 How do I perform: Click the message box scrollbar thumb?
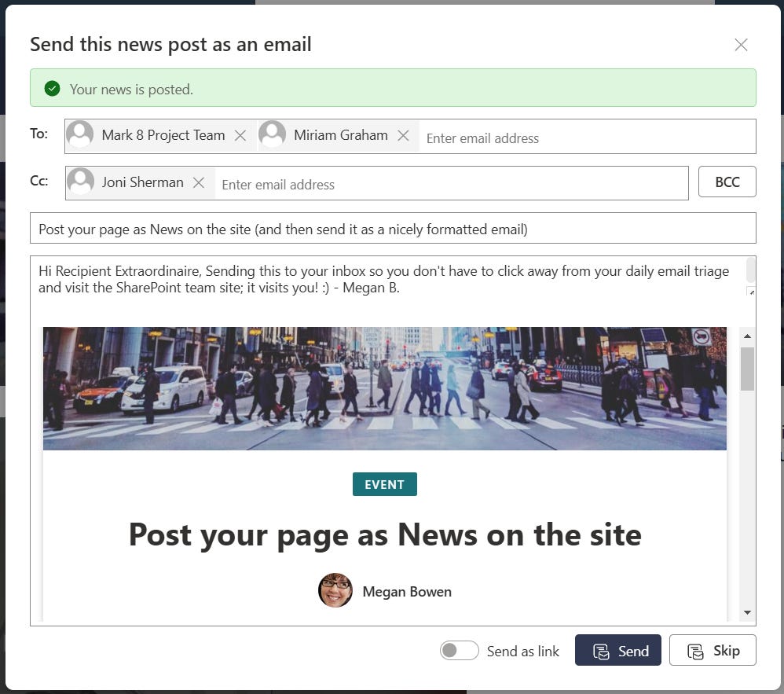pos(750,270)
